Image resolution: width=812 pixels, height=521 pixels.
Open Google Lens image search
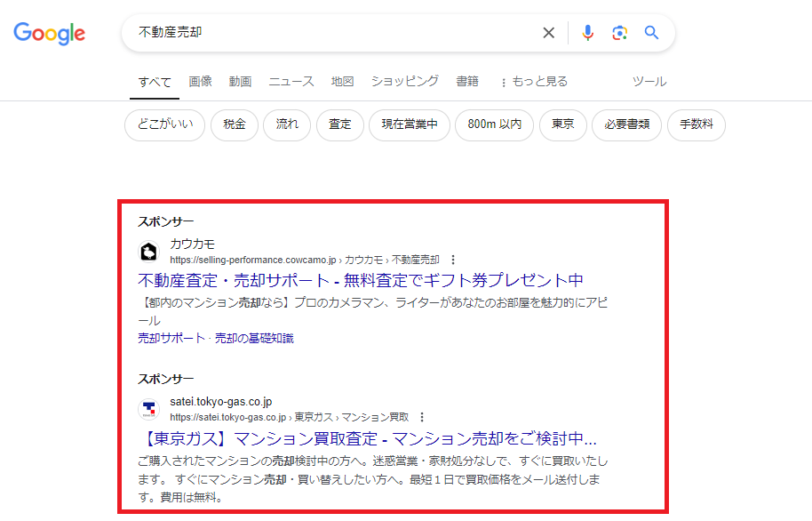pos(619,32)
